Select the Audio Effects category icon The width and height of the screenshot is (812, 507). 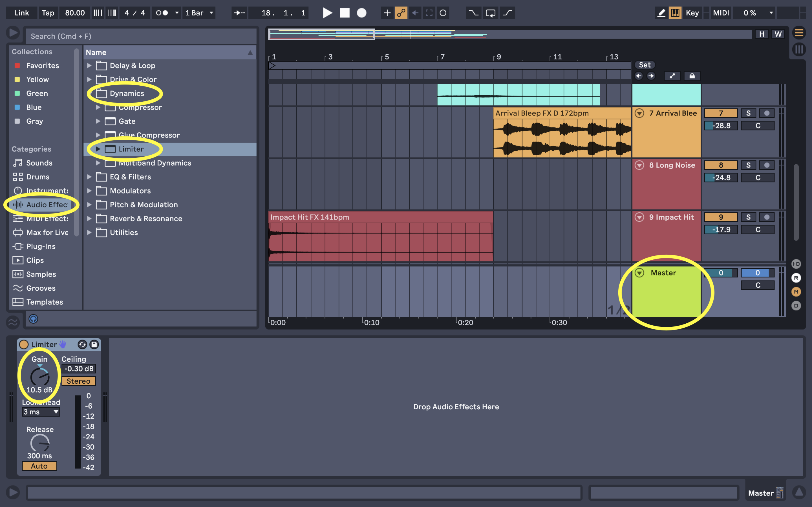pyautogui.click(x=18, y=204)
